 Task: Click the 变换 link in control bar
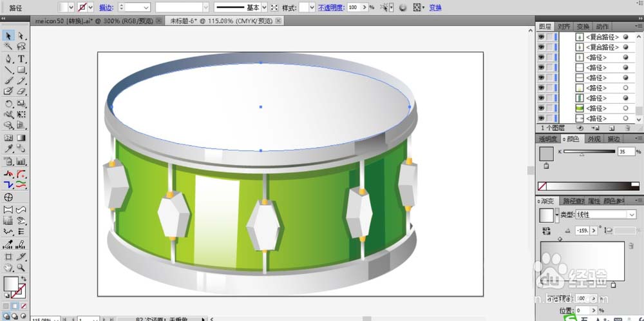(x=435, y=7)
